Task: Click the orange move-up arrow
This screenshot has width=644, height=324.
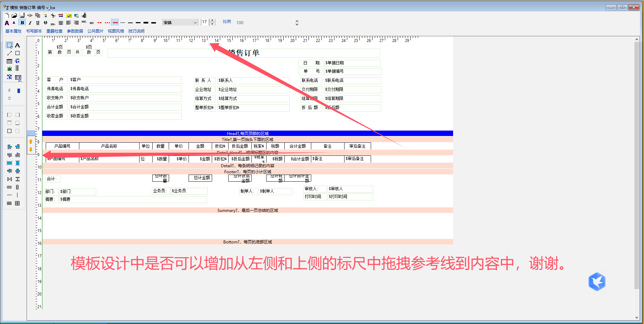Action: tap(31, 142)
